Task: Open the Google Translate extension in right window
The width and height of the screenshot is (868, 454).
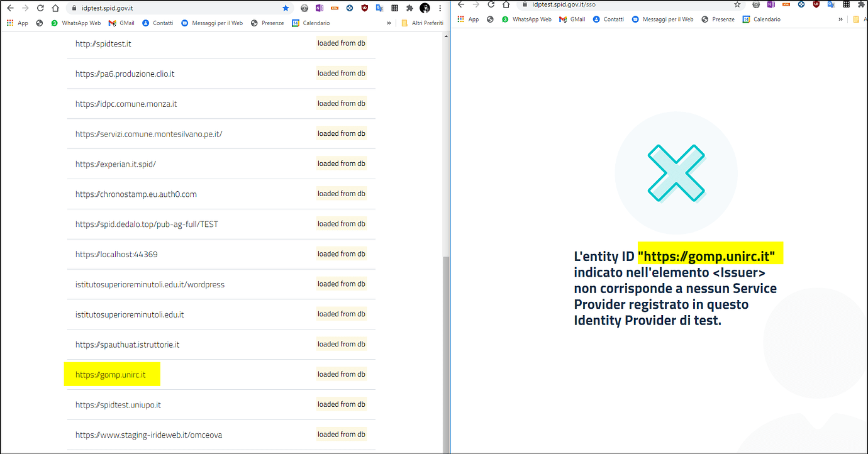Action: pos(831,4)
